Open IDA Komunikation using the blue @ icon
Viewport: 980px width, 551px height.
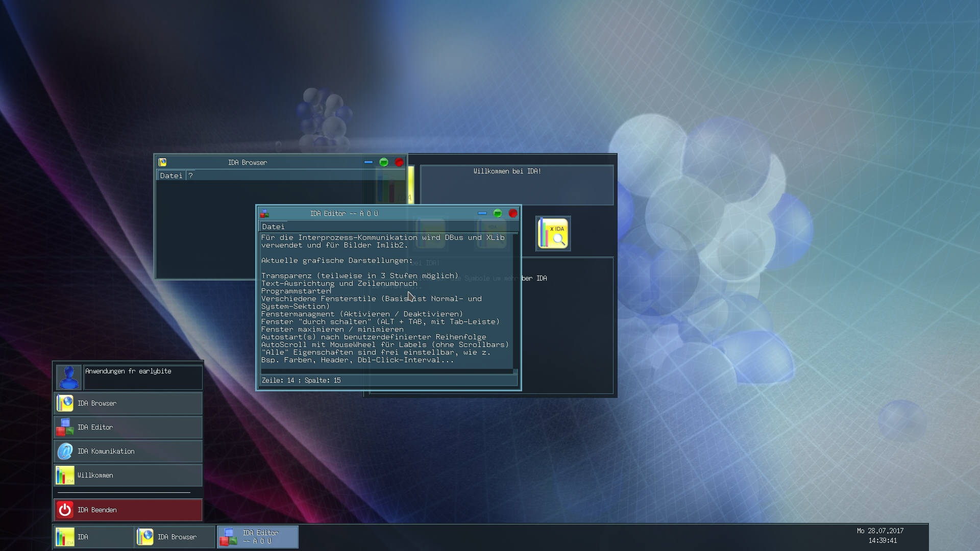tap(64, 451)
